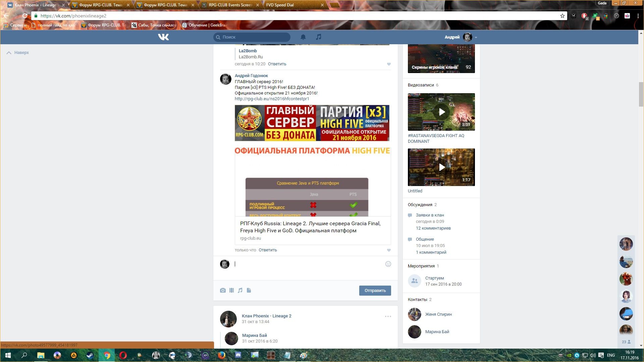Launch Firefox from taskbar
644x362 pixels.
[222, 355]
